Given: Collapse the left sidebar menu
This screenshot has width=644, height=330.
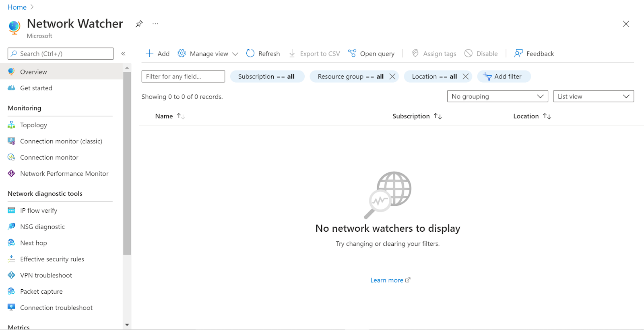Looking at the screenshot, I should 123,54.
